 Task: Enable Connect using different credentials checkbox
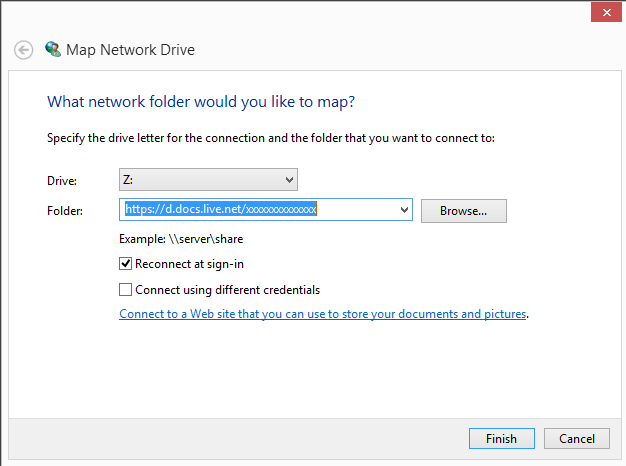(x=125, y=290)
